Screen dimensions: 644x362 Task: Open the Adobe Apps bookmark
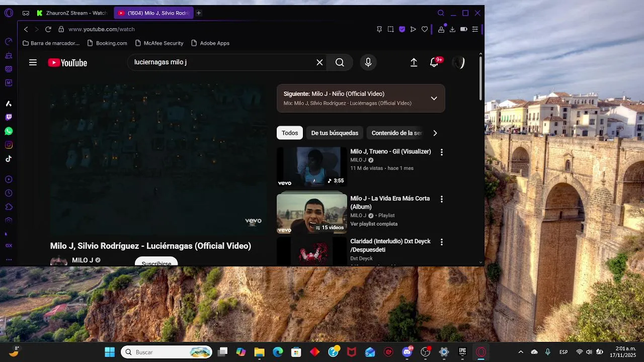[210, 43]
